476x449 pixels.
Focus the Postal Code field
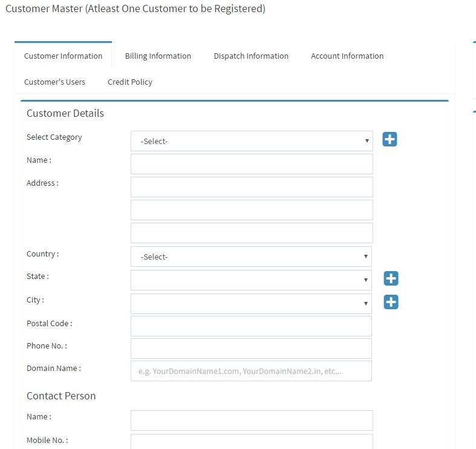point(251,326)
